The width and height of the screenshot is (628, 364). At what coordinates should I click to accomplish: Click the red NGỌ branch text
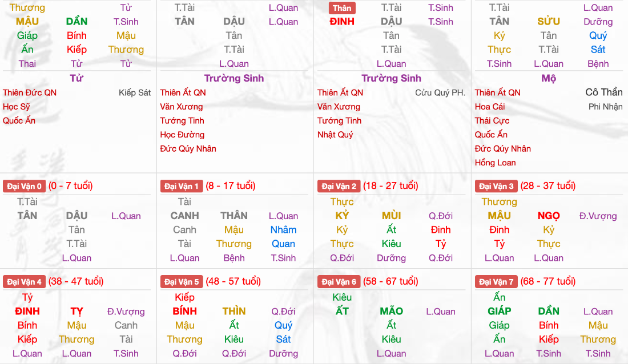(549, 216)
